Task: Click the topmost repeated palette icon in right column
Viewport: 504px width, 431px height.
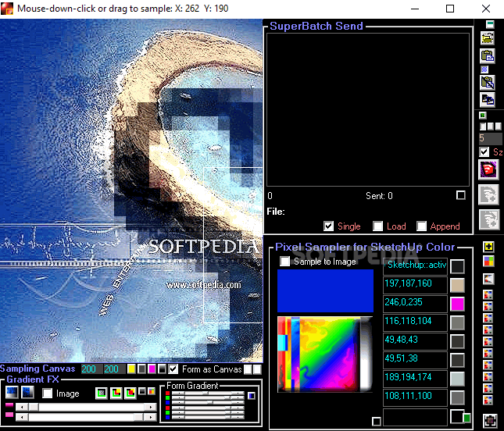Action: [488, 294]
